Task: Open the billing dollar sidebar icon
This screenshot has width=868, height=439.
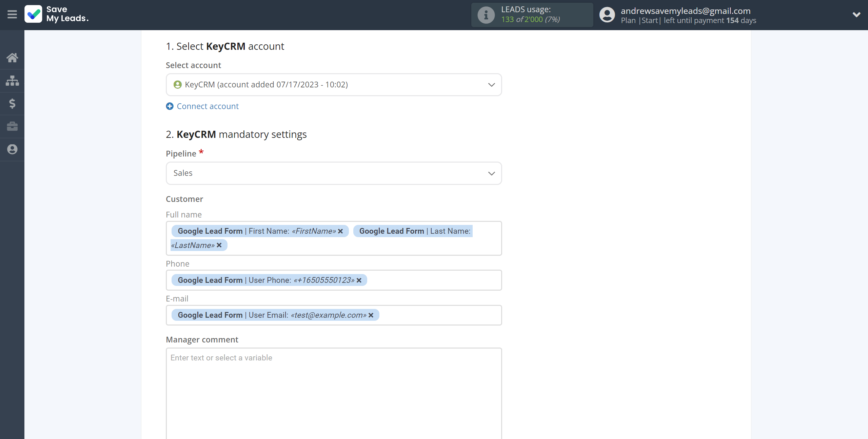Action: click(x=12, y=103)
